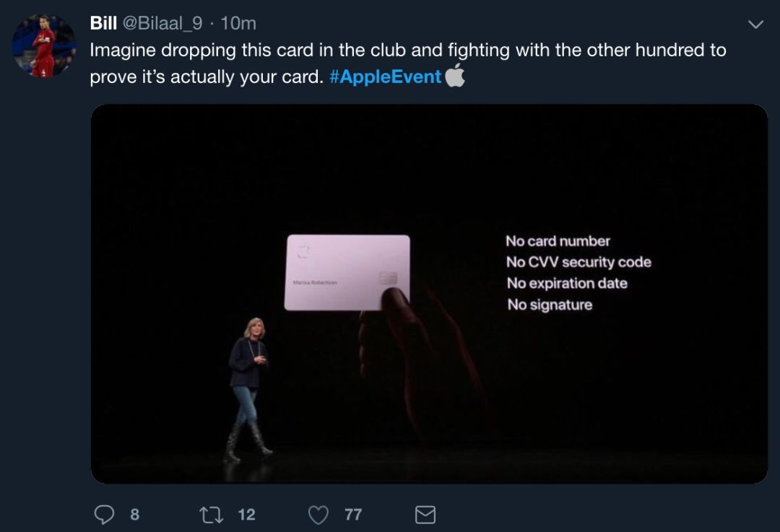View the 77 likes count
Image resolution: width=780 pixels, height=532 pixels.
coord(353,515)
